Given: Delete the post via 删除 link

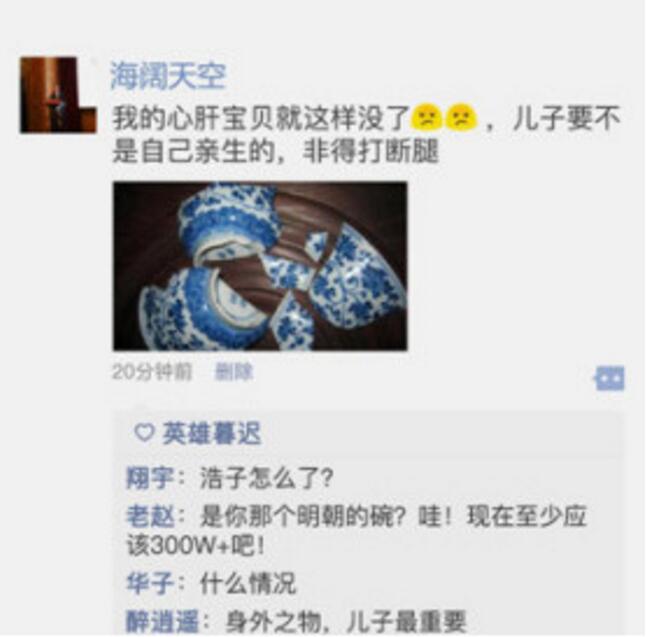Looking at the screenshot, I should click(234, 372).
